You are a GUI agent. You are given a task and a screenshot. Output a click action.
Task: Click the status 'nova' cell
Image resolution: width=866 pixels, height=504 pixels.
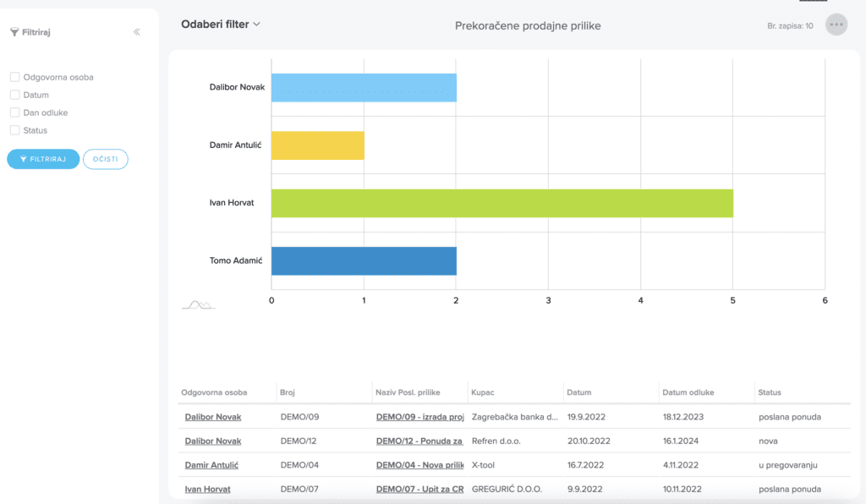point(768,441)
